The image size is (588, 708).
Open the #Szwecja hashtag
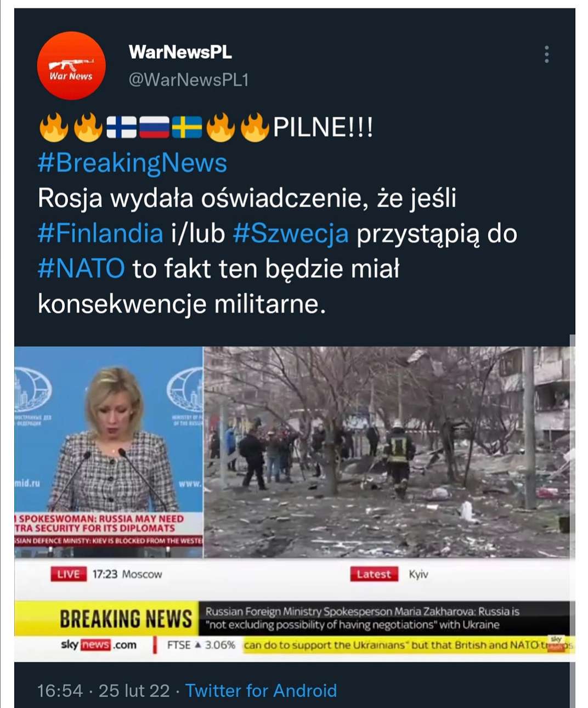(291, 233)
